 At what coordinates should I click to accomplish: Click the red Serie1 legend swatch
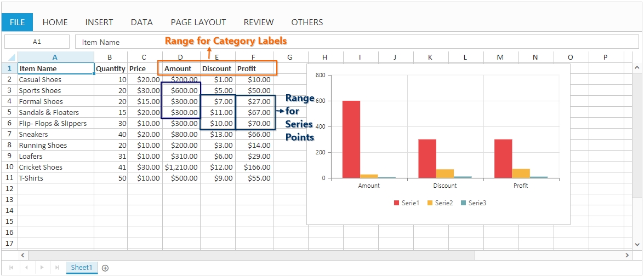pyautogui.click(x=396, y=203)
